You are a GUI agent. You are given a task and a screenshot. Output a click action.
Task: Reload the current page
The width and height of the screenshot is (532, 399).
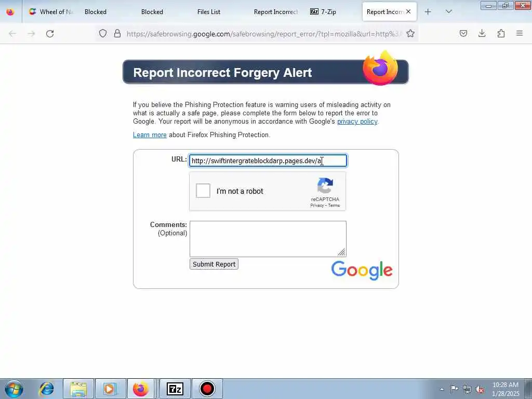[50, 34]
